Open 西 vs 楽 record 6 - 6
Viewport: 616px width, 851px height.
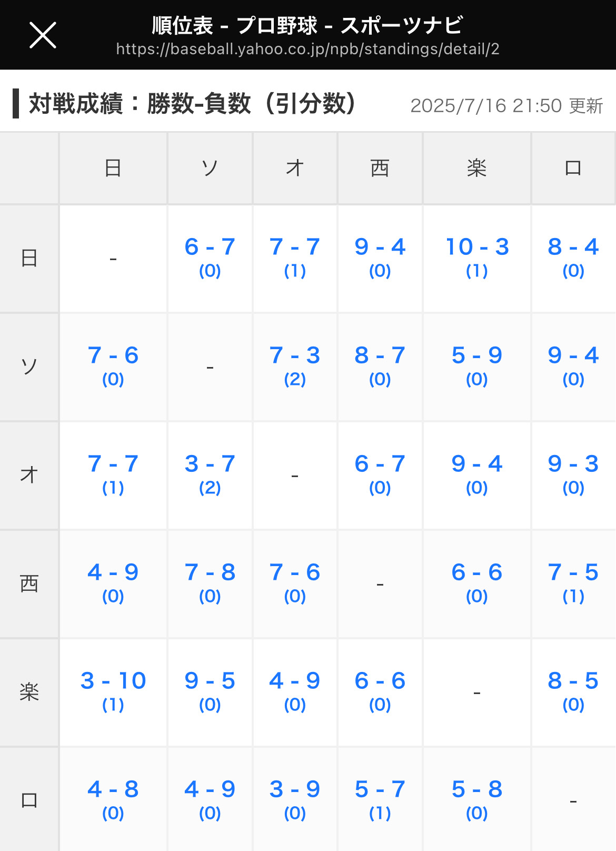tap(477, 582)
